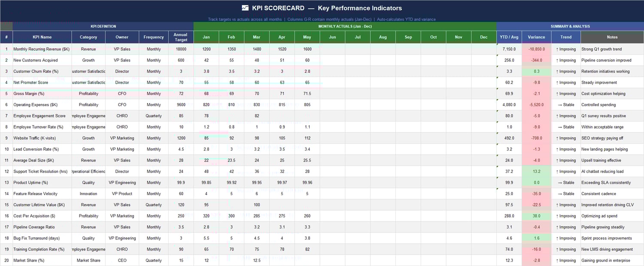644x266 pixels.
Task: Click the line-chart icon in the KPI Scorecard title
Action: tap(246, 8)
